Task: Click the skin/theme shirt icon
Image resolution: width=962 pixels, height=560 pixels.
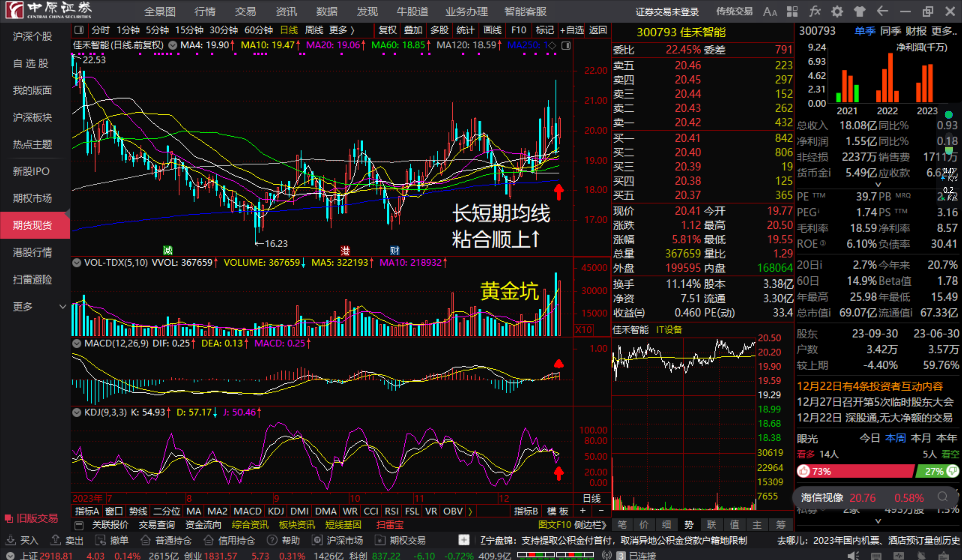Action: click(860, 12)
